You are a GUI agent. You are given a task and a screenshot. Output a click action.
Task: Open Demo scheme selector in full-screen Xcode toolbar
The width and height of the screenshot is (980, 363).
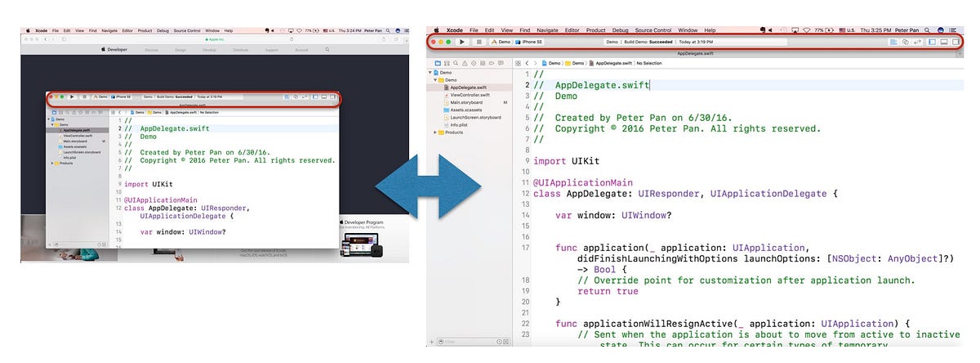[500, 42]
